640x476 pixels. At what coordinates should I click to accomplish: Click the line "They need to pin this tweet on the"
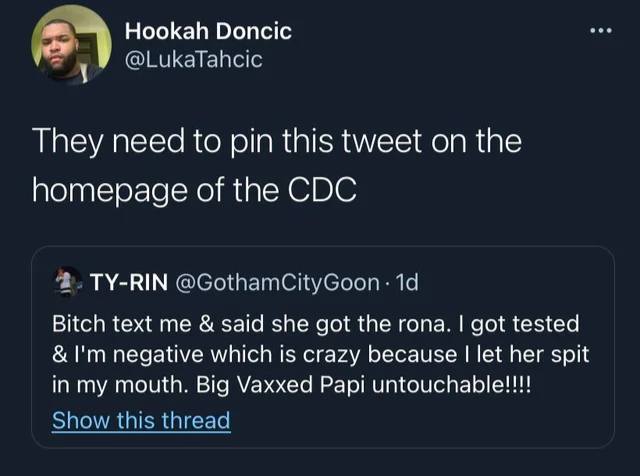click(277, 142)
